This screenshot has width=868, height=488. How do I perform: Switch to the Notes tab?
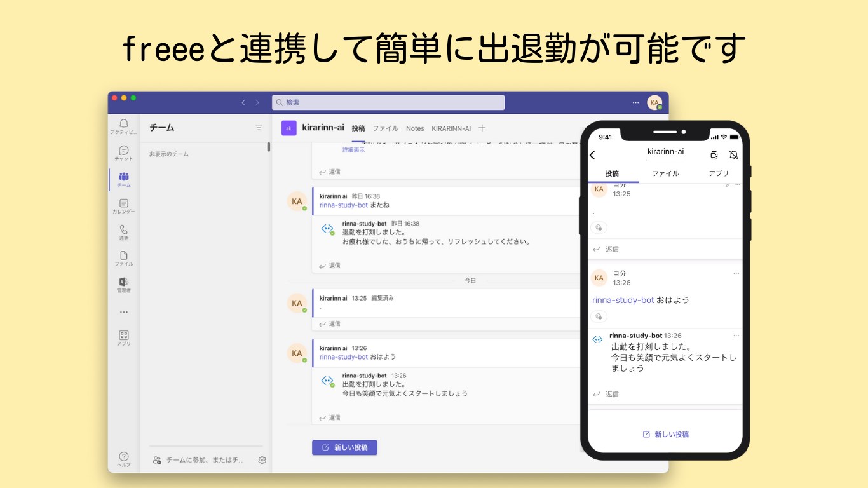415,128
